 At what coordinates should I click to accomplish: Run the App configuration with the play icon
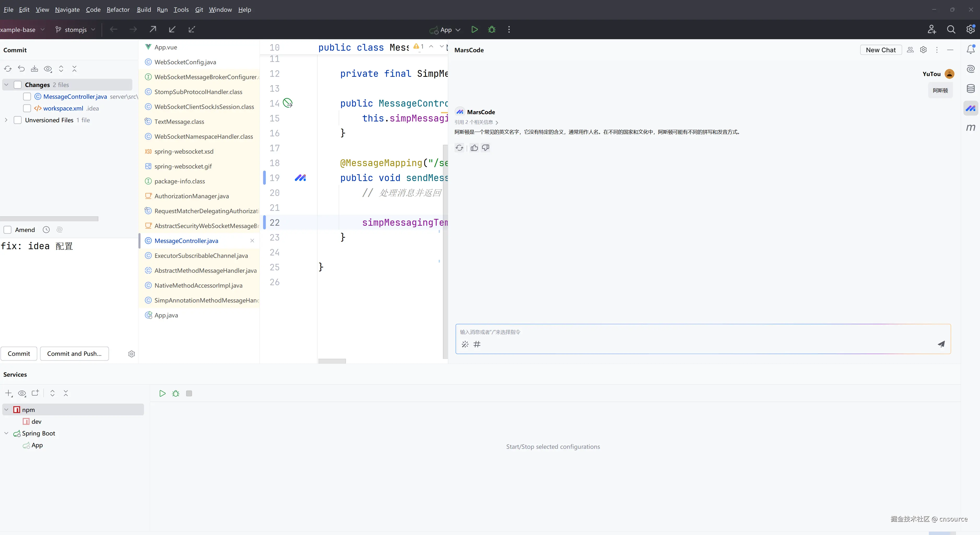[474, 29]
